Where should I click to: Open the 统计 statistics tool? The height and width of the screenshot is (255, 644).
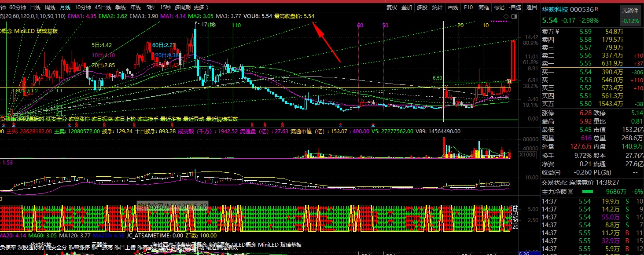coord(438,7)
